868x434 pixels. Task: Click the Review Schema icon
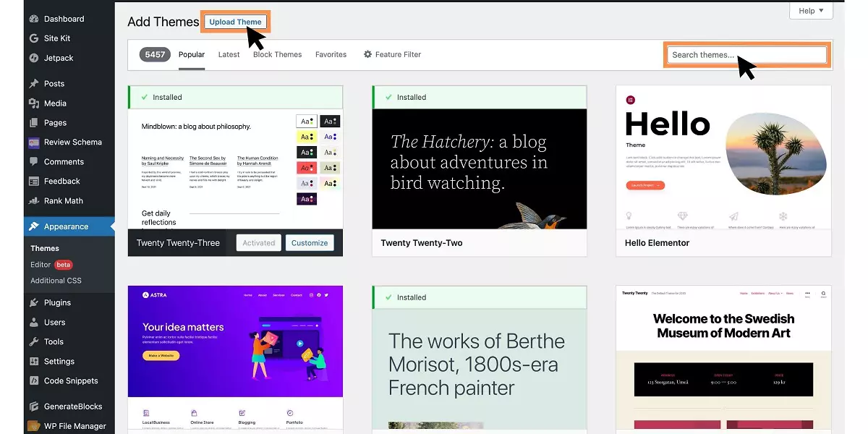[34, 142]
